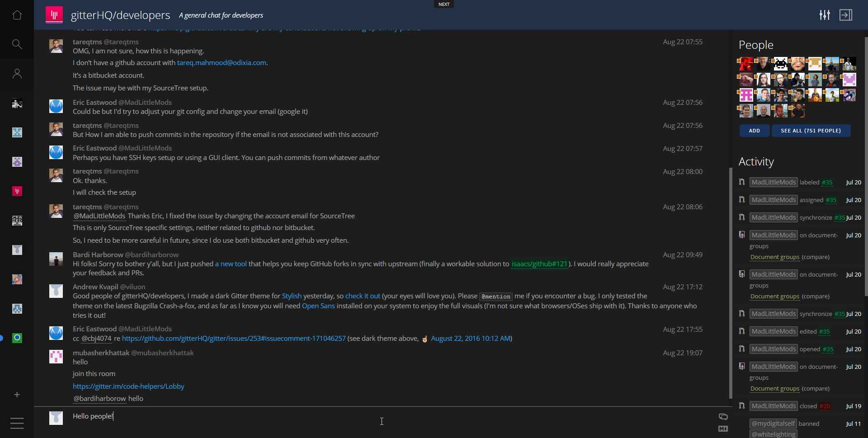Click the Gitter logo beside the room title
Viewport: 868px width, 438px height.
click(x=53, y=15)
